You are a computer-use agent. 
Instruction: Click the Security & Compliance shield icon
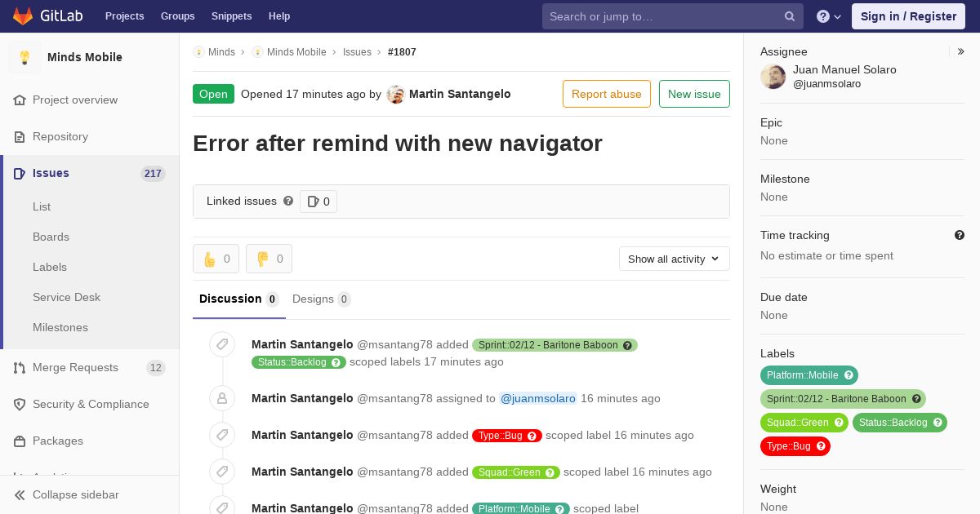point(20,404)
